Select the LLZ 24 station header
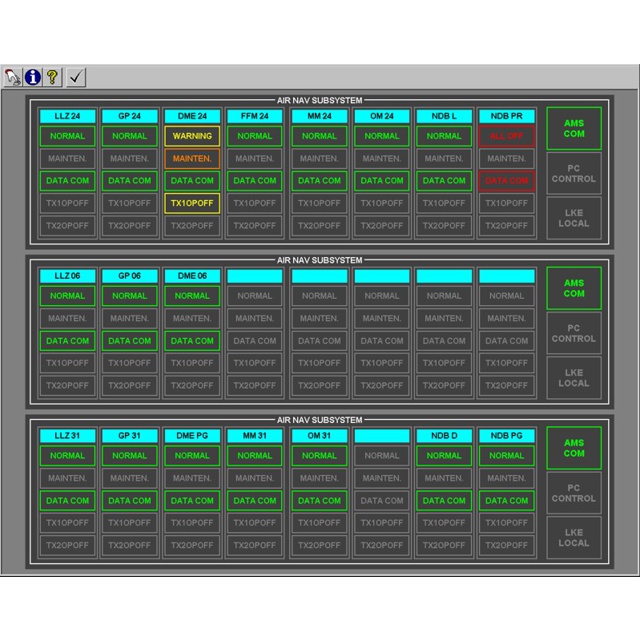This screenshot has height=640, width=640. point(67,116)
